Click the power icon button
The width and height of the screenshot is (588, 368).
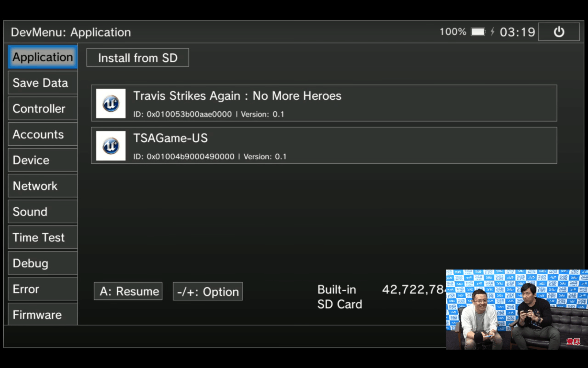tap(559, 32)
